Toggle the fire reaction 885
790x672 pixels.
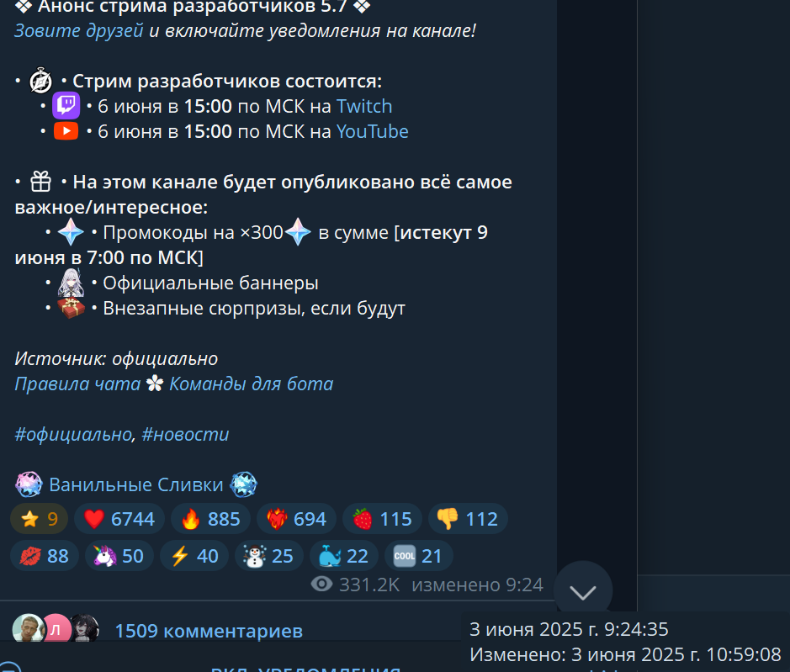click(210, 519)
